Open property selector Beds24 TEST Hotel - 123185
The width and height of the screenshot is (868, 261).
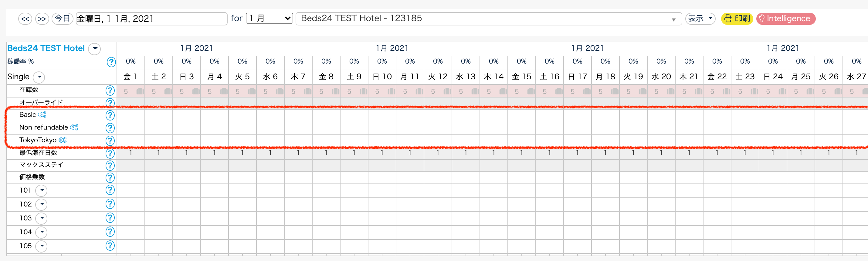coord(488,18)
